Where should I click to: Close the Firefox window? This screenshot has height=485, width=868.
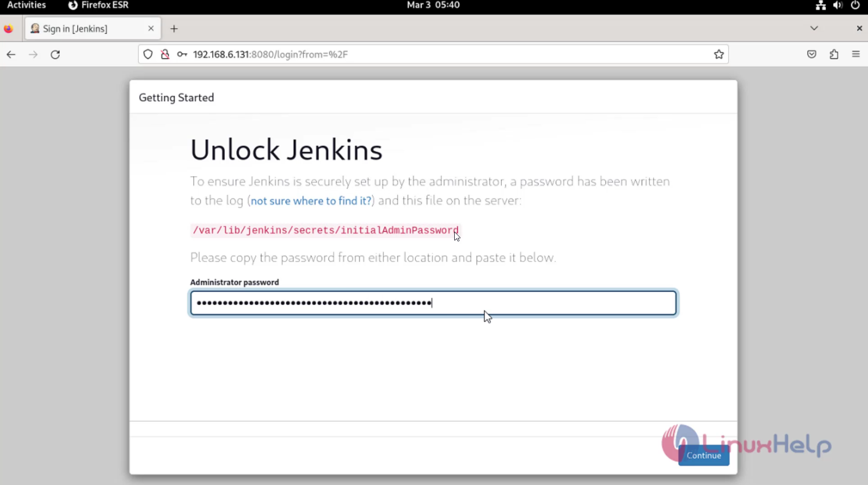click(x=859, y=28)
